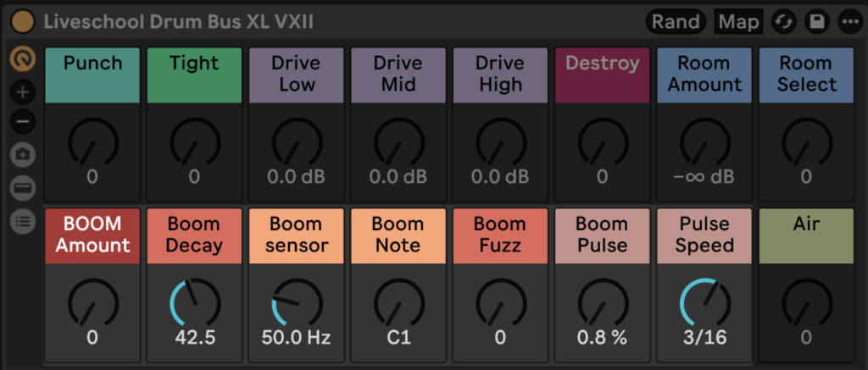Select the Boom sensor macro label
This screenshot has height=370, width=868.
tap(296, 235)
